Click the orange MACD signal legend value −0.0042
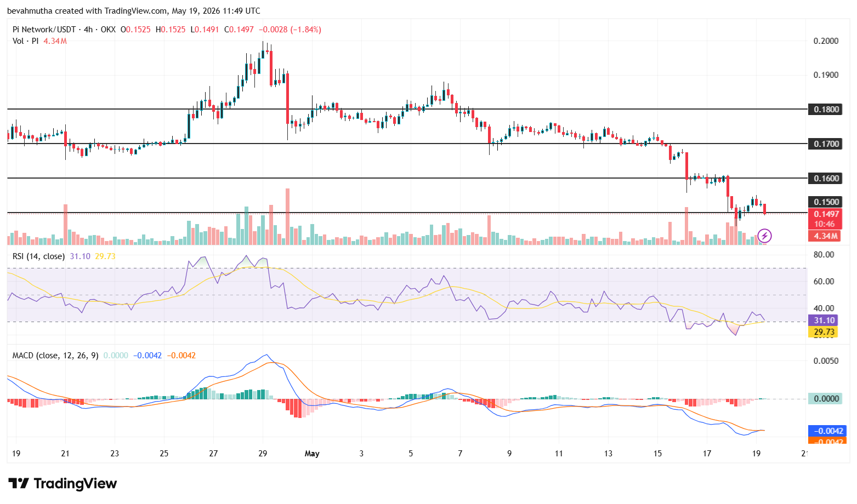Viewport: 857px width, 504px height. click(x=181, y=356)
